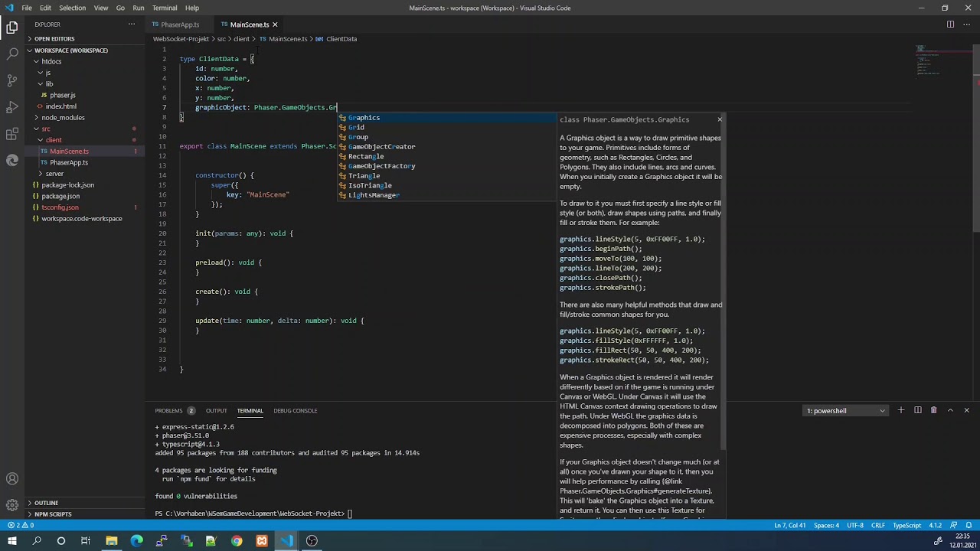Viewport: 980px width, 551px height.
Task: Open the Source Control view
Action: [x=12, y=80]
